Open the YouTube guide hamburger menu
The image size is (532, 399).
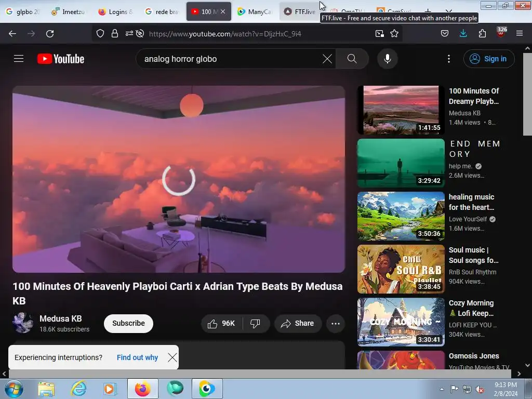19,59
